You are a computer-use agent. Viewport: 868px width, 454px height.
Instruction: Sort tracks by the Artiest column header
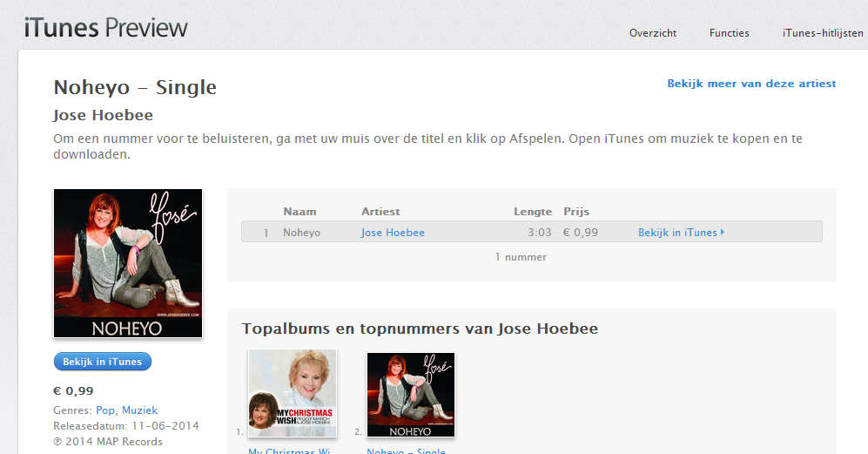[x=380, y=211]
